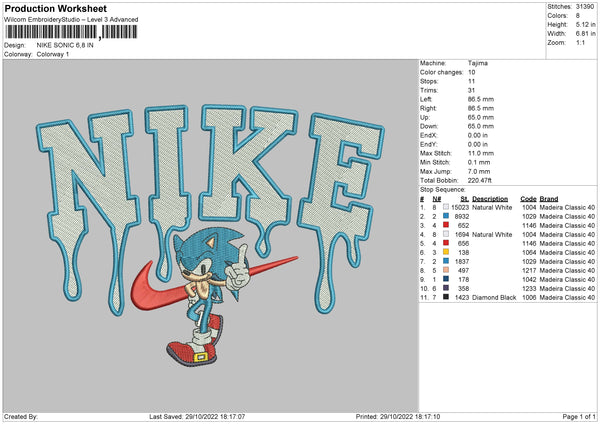This screenshot has width=600, height=424.
Task: Select the 'Trims:' label
Action: tap(429, 90)
